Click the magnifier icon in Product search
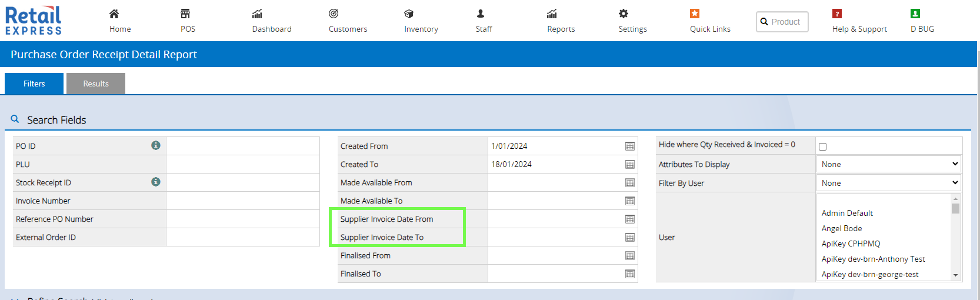This screenshot has height=300, width=980. (x=764, y=22)
